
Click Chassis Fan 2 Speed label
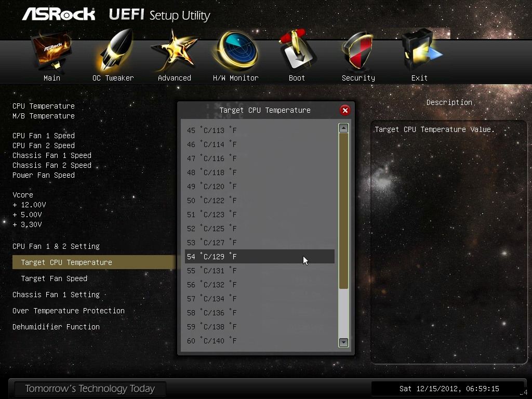point(52,165)
